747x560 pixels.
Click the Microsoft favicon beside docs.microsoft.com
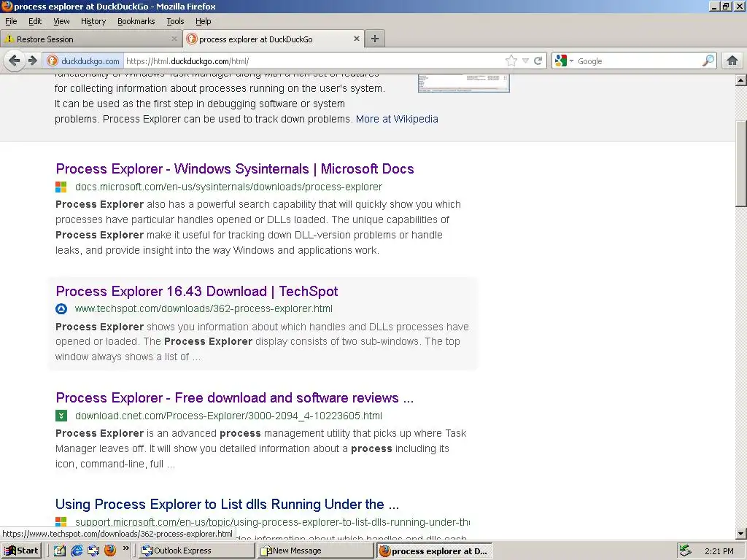click(x=61, y=187)
